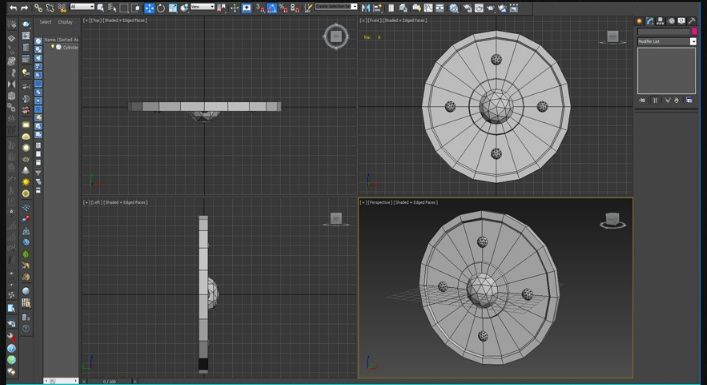
Task: Open the Utilities tab in command panel
Action: pos(692,21)
